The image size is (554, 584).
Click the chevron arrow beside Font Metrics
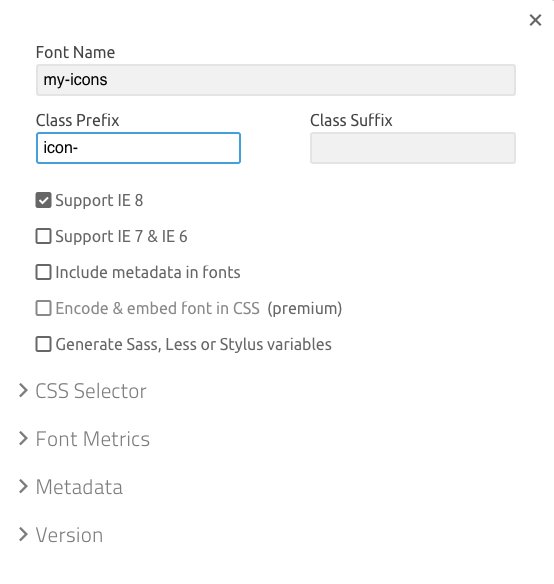click(x=23, y=438)
